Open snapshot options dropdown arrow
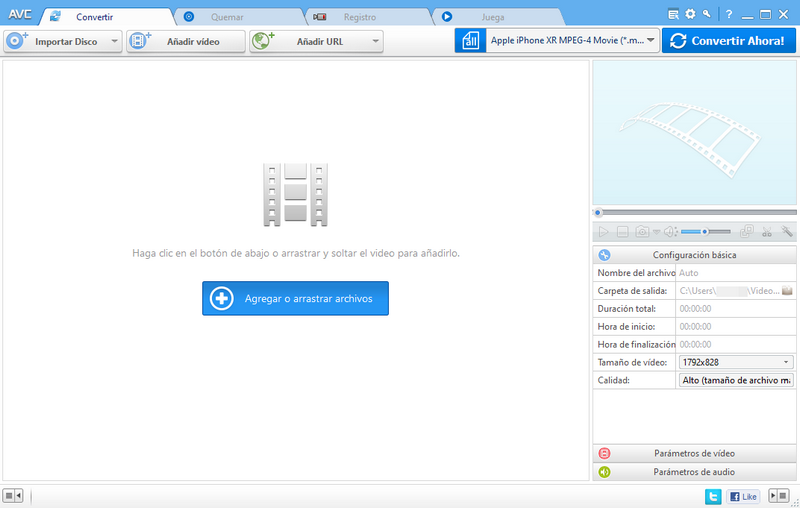The height and width of the screenshot is (508, 800). 656,233
